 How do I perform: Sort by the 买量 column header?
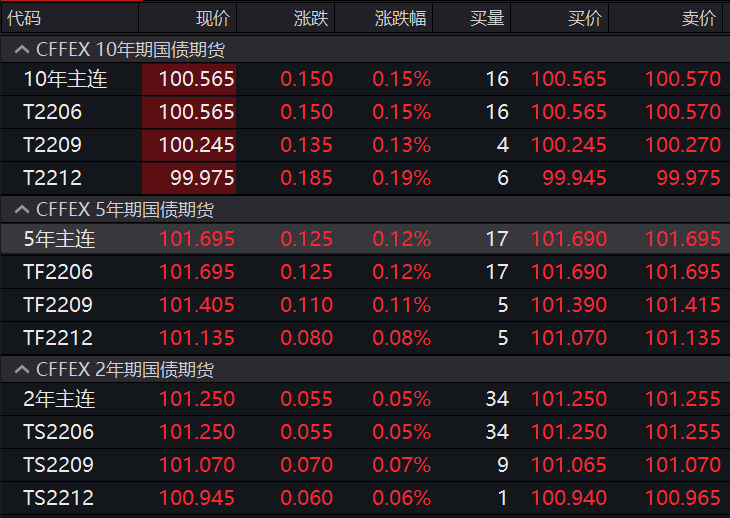pos(488,17)
